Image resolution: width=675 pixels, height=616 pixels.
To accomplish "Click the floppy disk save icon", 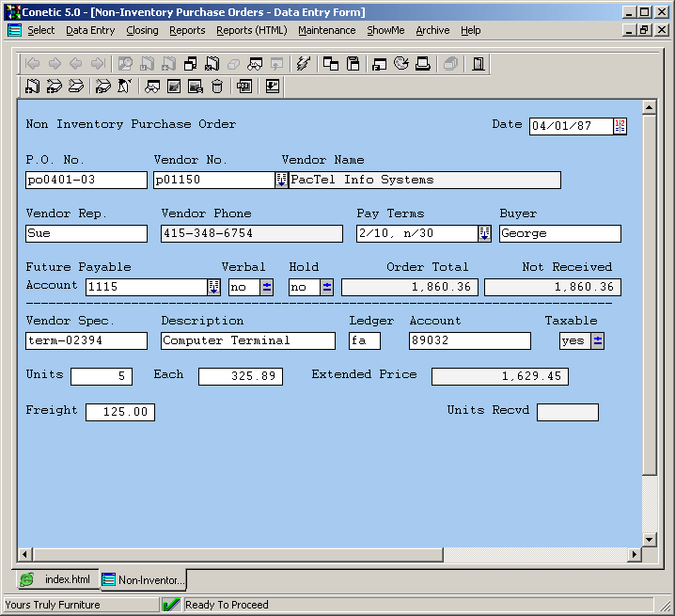I will (353, 64).
